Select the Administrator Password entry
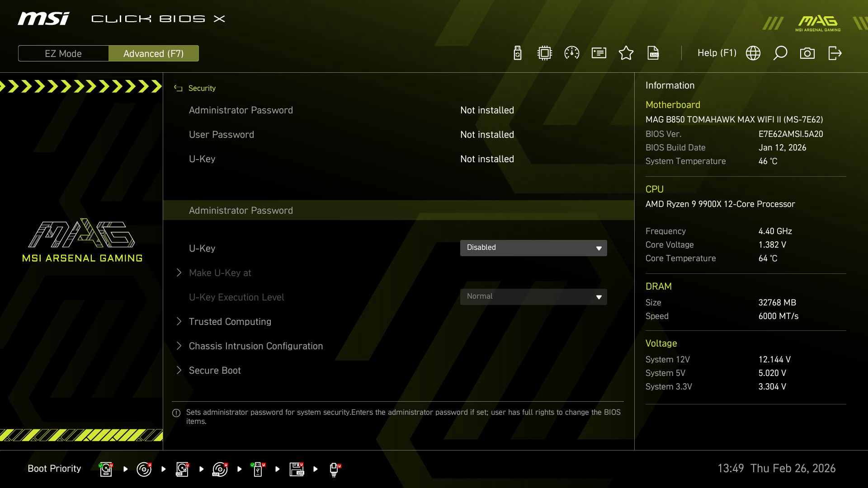 [241, 210]
